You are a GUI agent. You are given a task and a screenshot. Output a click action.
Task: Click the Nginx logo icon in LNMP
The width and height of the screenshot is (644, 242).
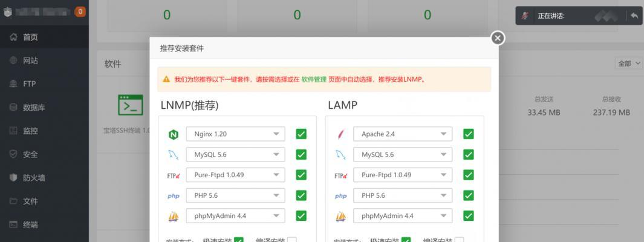[174, 134]
